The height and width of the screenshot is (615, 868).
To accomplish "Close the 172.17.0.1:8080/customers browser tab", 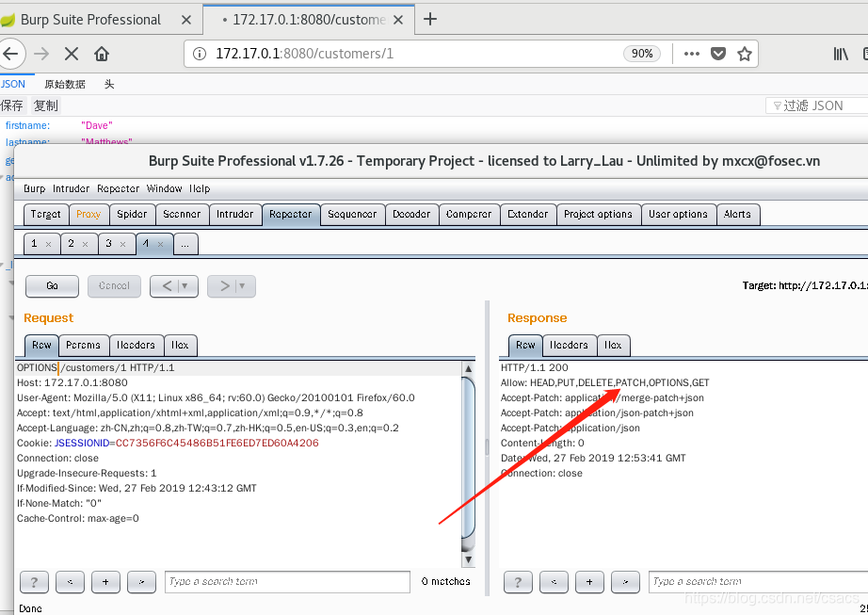I will [x=398, y=20].
